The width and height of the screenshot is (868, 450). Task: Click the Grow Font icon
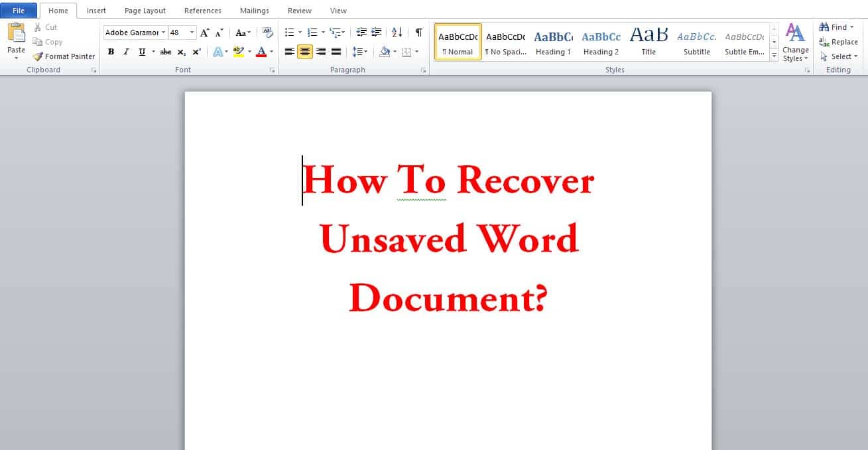point(204,31)
